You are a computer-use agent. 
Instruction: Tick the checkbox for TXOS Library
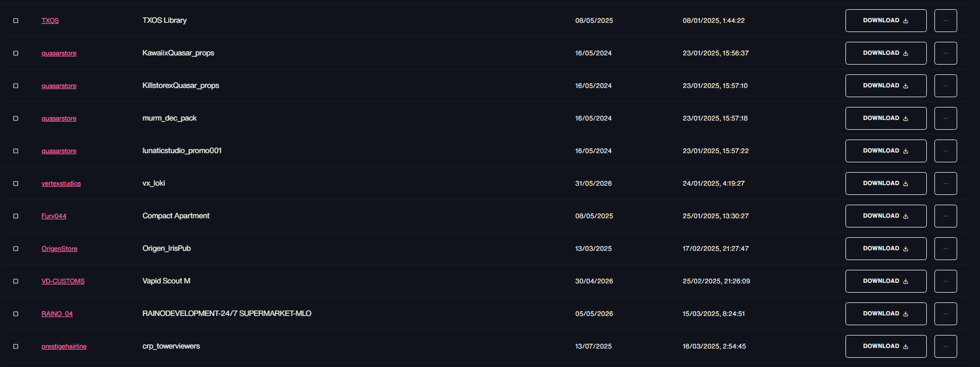coord(16,21)
